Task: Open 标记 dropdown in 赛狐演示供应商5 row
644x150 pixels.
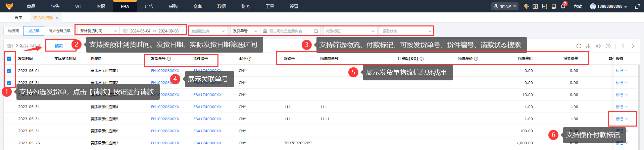Action: click(x=621, y=119)
